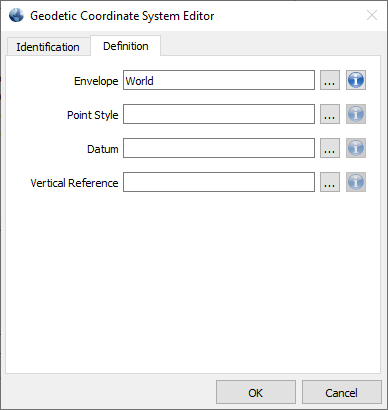This screenshot has height=410, width=388.
Task: Click the Vertical Reference info icon
Action: point(356,182)
